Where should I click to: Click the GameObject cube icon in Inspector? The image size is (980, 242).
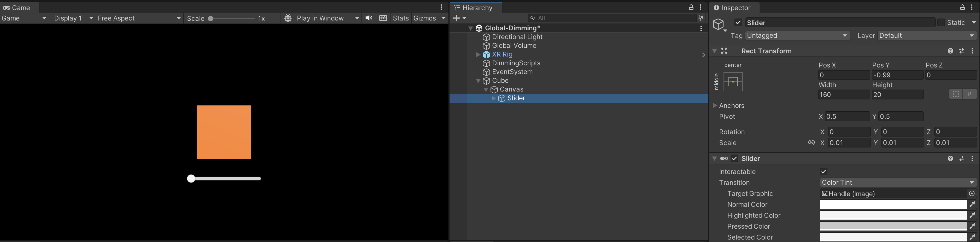(x=718, y=24)
